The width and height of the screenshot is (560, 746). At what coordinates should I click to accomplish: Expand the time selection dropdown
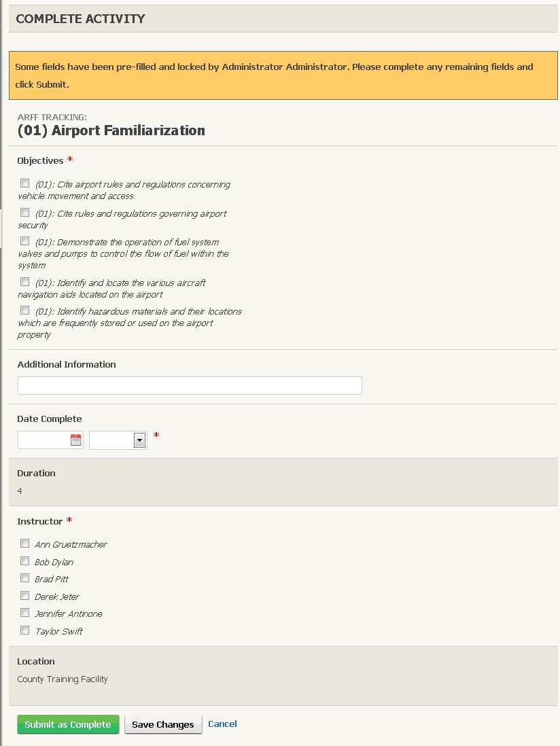[x=116, y=440]
